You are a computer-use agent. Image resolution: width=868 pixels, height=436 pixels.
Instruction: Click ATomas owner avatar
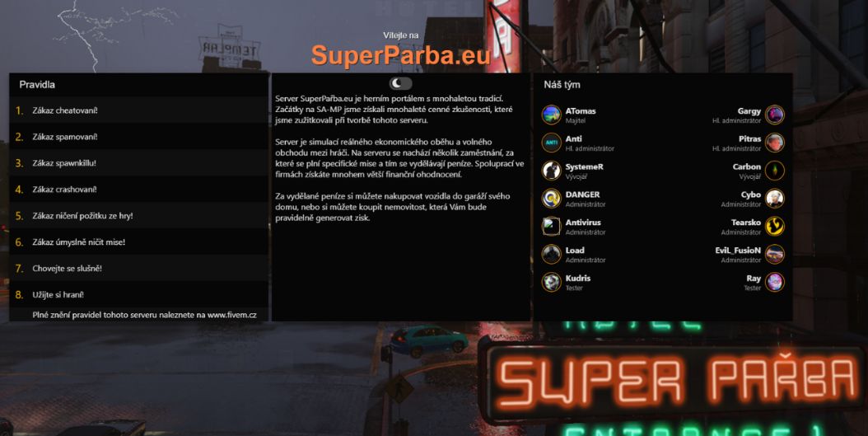click(x=552, y=115)
